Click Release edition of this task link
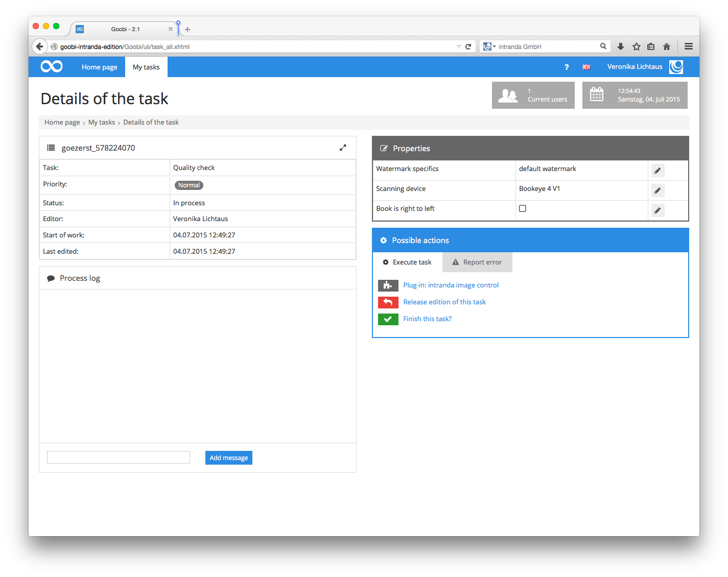The width and height of the screenshot is (728, 577). click(444, 302)
